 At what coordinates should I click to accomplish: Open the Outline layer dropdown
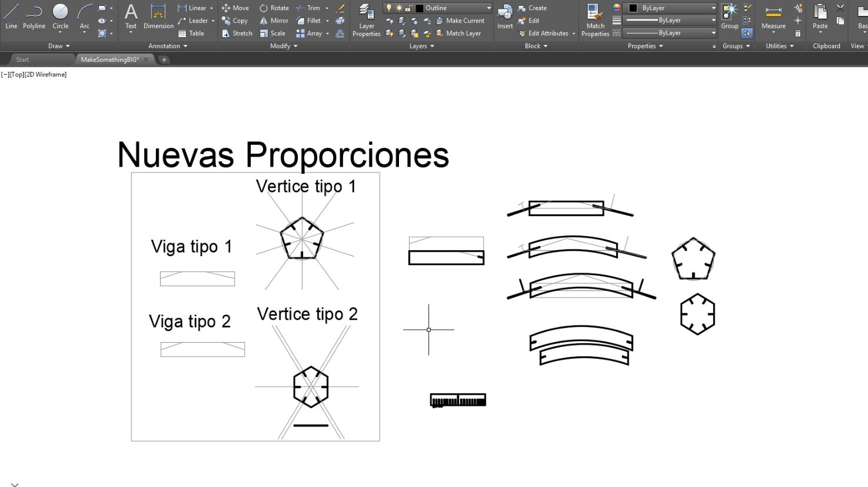(488, 8)
